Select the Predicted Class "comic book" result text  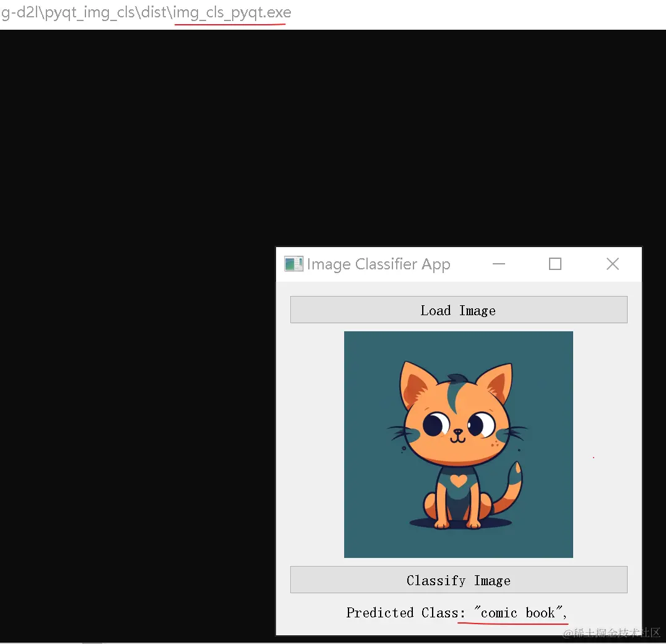457,612
